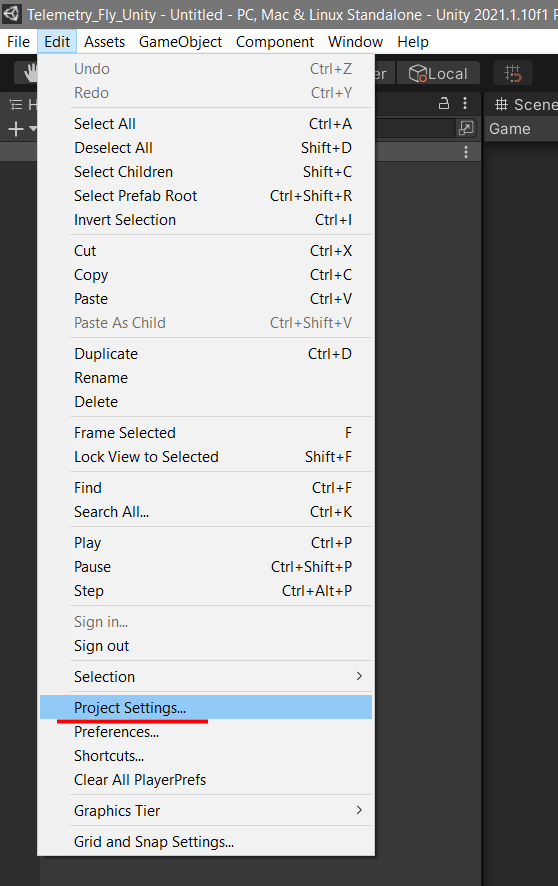Click Duplicate in the Edit menu
The height and width of the screenshot is (886, 558).
point(206,354)
